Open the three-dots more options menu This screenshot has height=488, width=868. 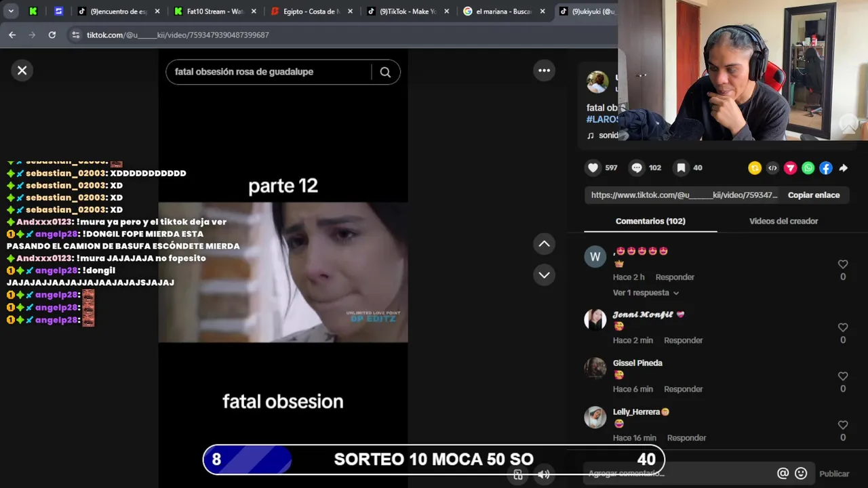pos(544,70)
